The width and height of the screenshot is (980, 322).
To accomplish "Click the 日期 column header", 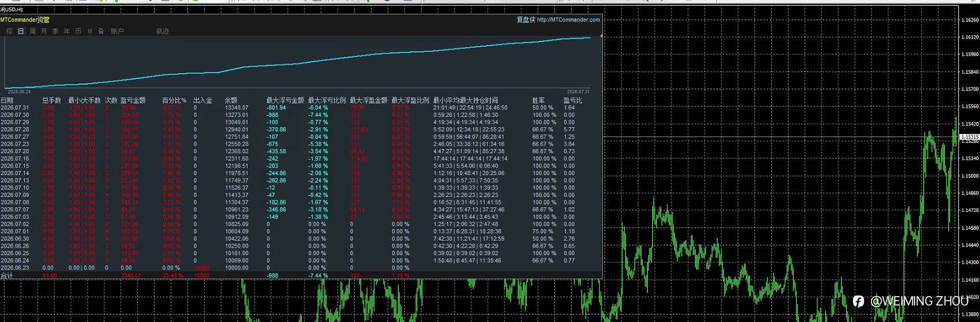I will (7, 100).
